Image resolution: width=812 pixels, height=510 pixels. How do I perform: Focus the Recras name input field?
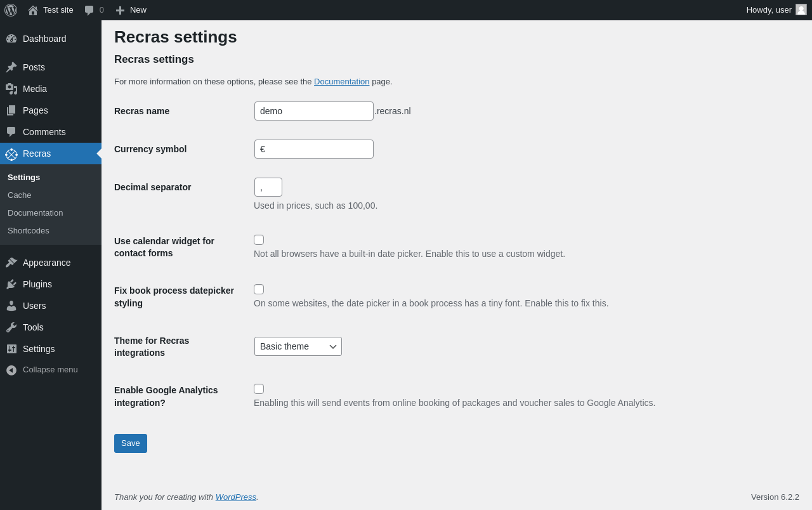[314, 111]
